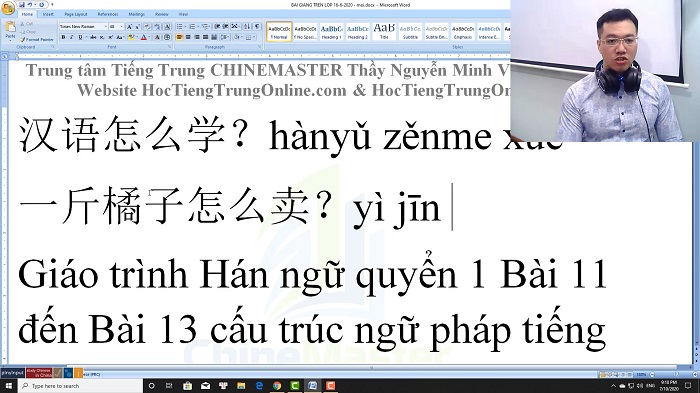This screenshot has height=393, width=700.
Task: Align text left
Action: (x=179, y=37)
